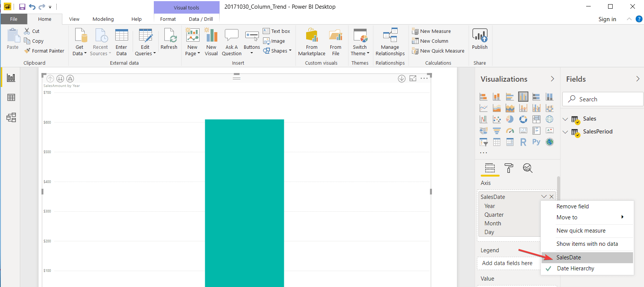Open More options ellipsis on visual
The image size is (644, 287).
tap(424, 78)
